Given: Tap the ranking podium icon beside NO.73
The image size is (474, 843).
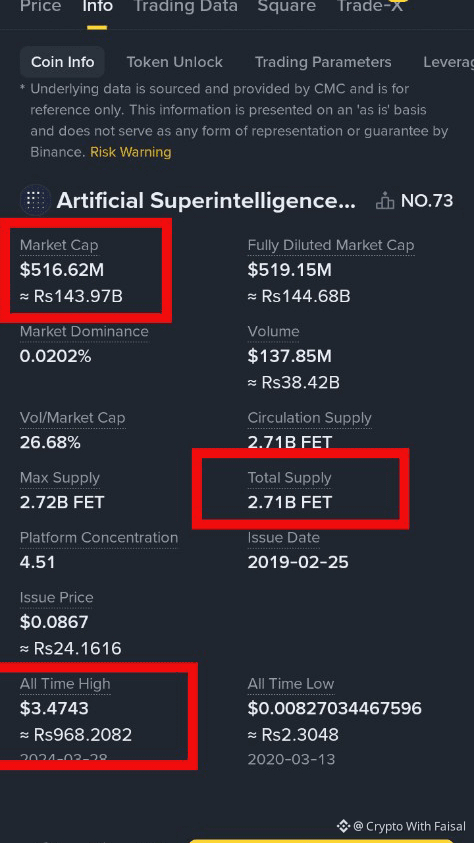Looking at the screenshot, I should pyautogui.click(x=385, y=201).
